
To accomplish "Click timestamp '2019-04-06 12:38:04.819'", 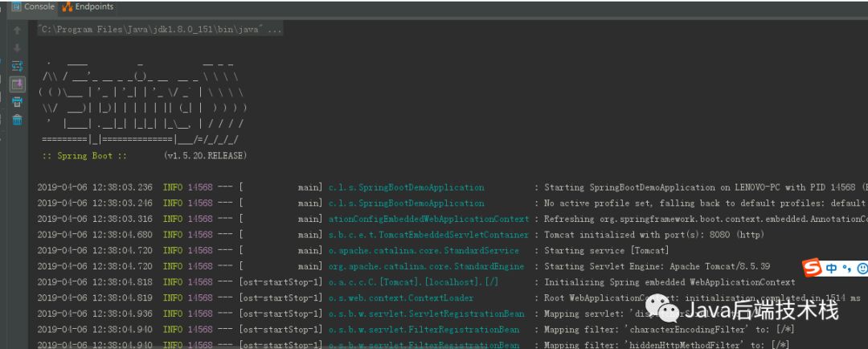I will pyautogui.click(x=95, y=298).
